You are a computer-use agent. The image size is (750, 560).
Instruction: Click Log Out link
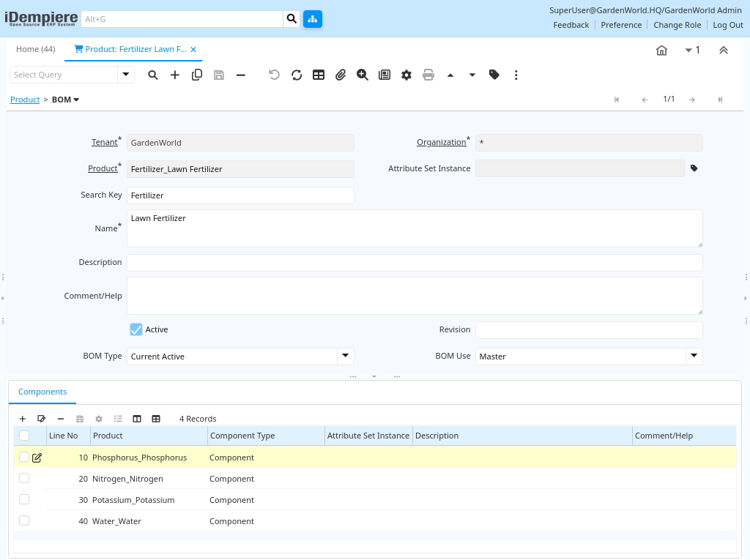click(x=728, y=25)
